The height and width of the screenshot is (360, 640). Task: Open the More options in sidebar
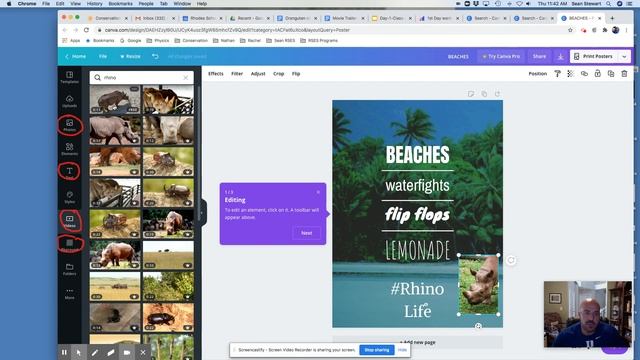[x=69, y=293]
